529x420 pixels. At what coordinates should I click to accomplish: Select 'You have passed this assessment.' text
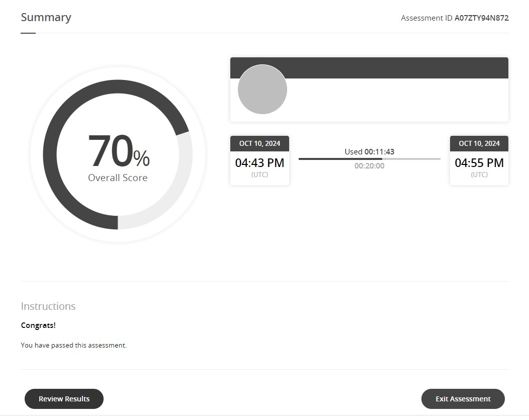[73, 345]
